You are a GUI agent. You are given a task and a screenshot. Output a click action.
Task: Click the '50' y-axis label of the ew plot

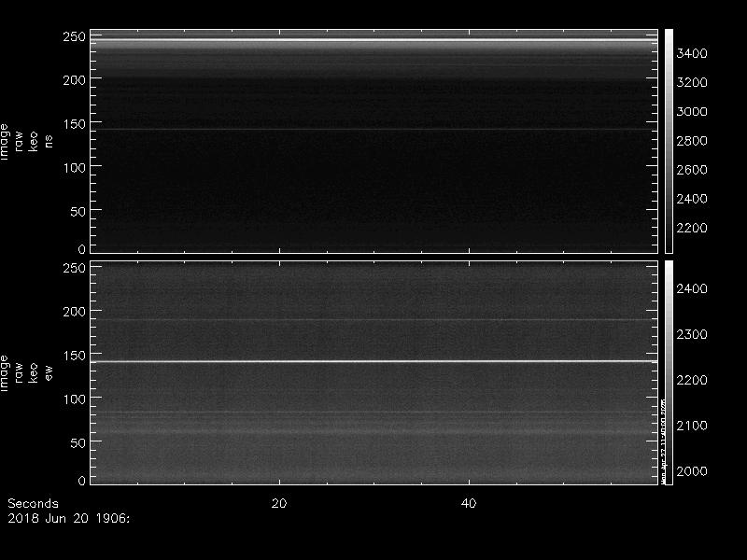(x=78, y=442)
